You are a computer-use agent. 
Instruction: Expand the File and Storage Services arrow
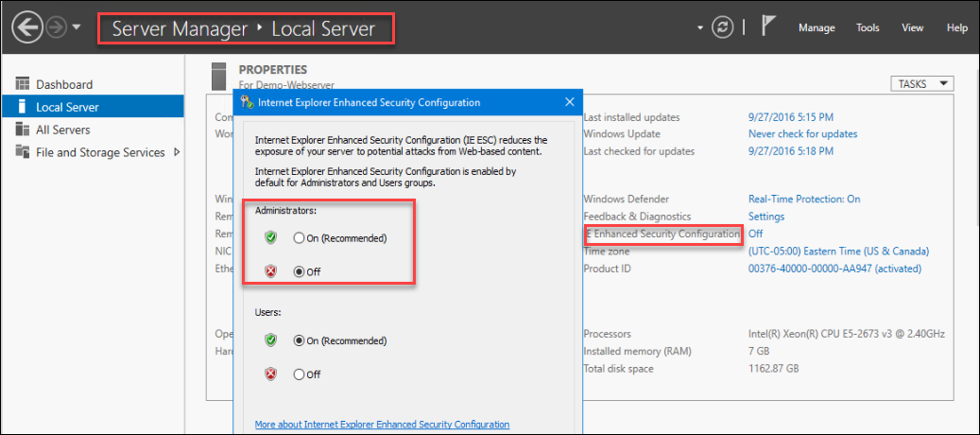click(177, 152)
